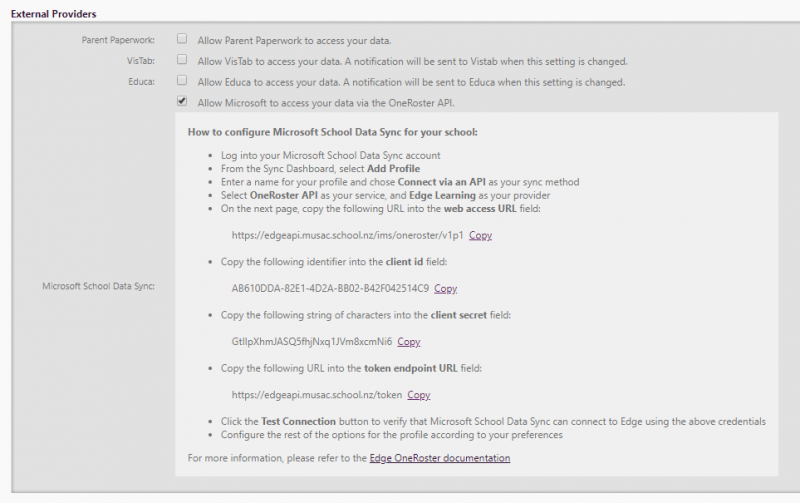Check the Educa data access checkbox
This screenshot has width=800, height=503.
[182, 81]
